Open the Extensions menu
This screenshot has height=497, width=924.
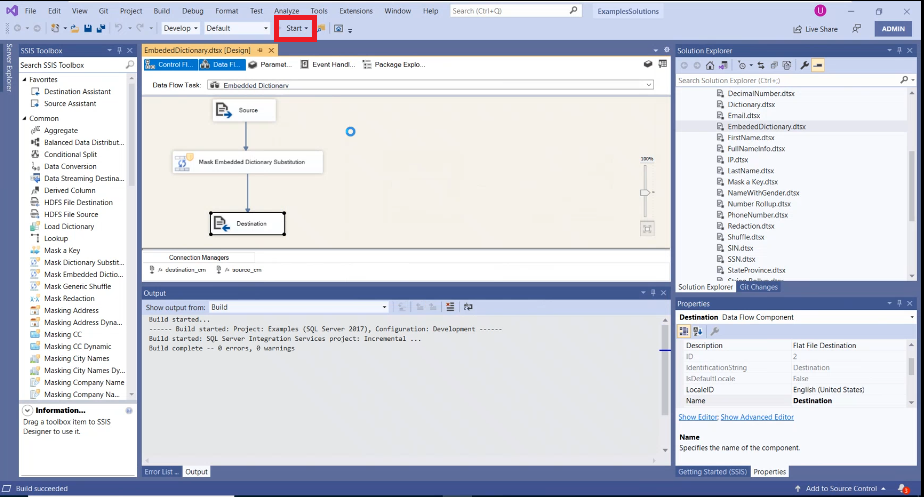point(356,11)
